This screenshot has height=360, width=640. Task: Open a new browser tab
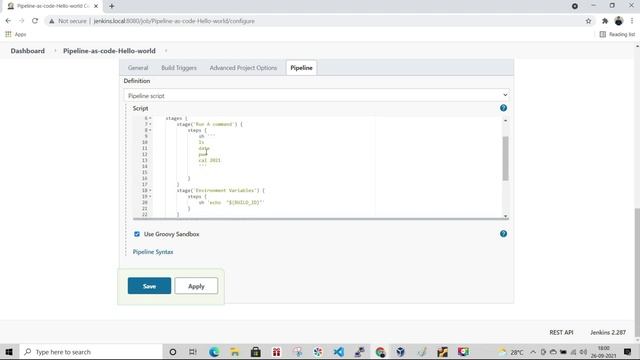click(111, 6)
